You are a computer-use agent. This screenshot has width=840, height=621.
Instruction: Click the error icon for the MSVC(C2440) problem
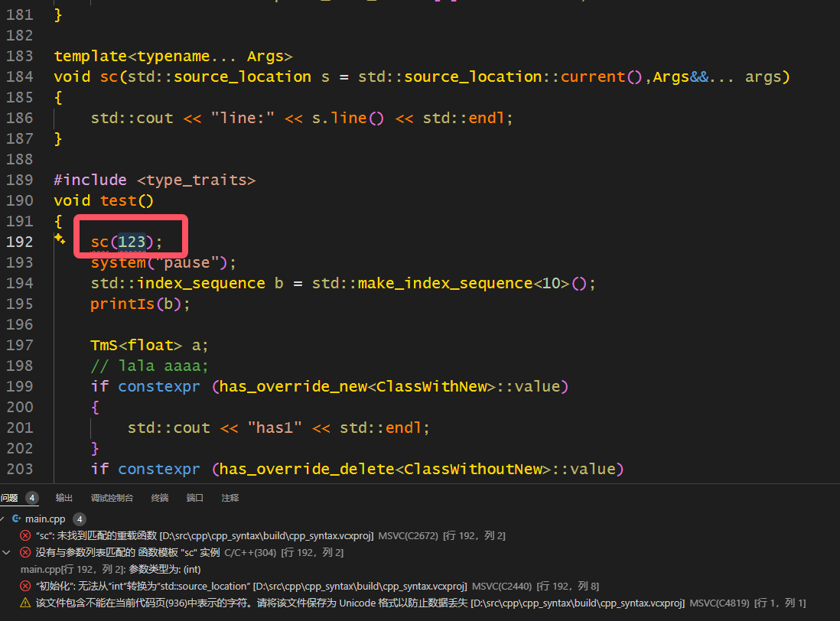[25, 586]
